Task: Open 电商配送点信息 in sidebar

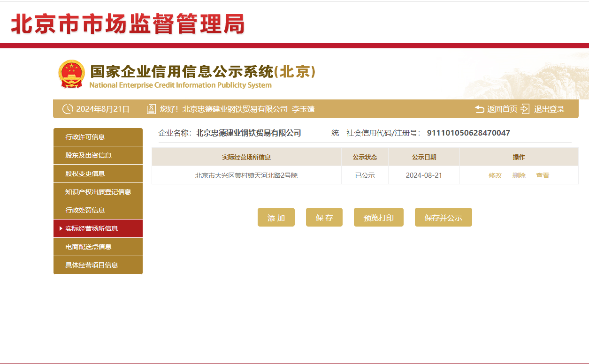Action: 98,247
